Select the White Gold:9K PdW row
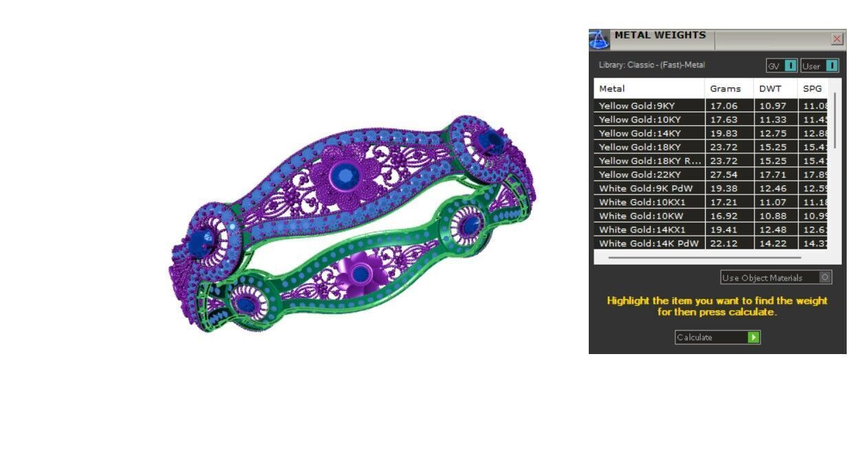The width and height of the screenshot is (868, 473). (710, 188)
